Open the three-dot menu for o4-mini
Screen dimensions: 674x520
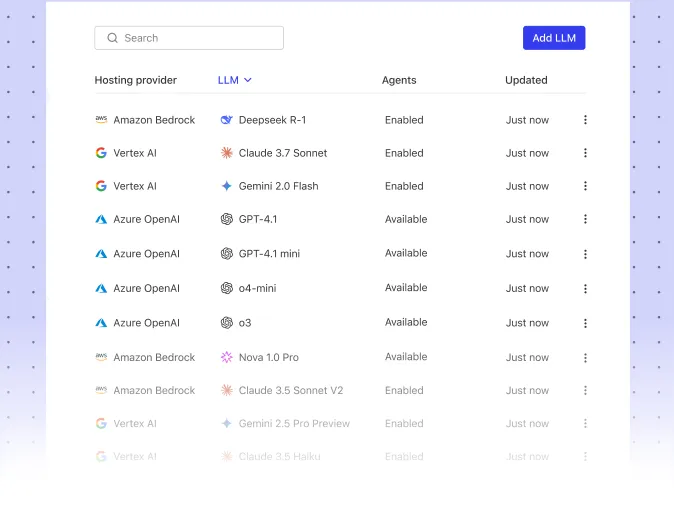585,288
